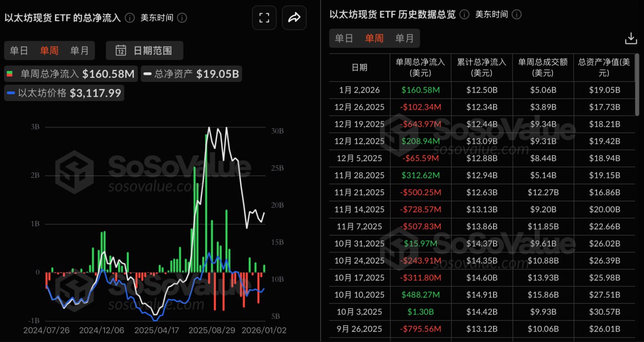Click the 单周总净流入 column header
Screen dimensions: 644x342
(421, 67)
